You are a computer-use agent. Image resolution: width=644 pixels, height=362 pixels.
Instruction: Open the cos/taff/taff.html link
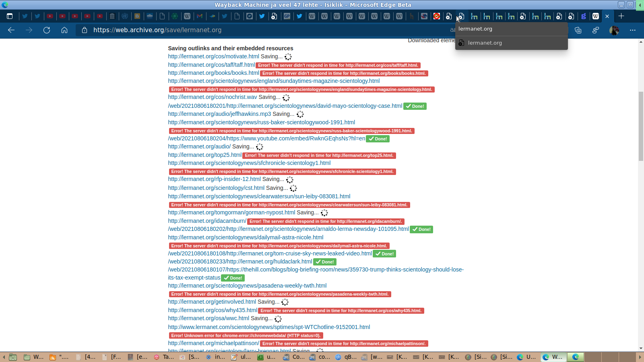212,65
